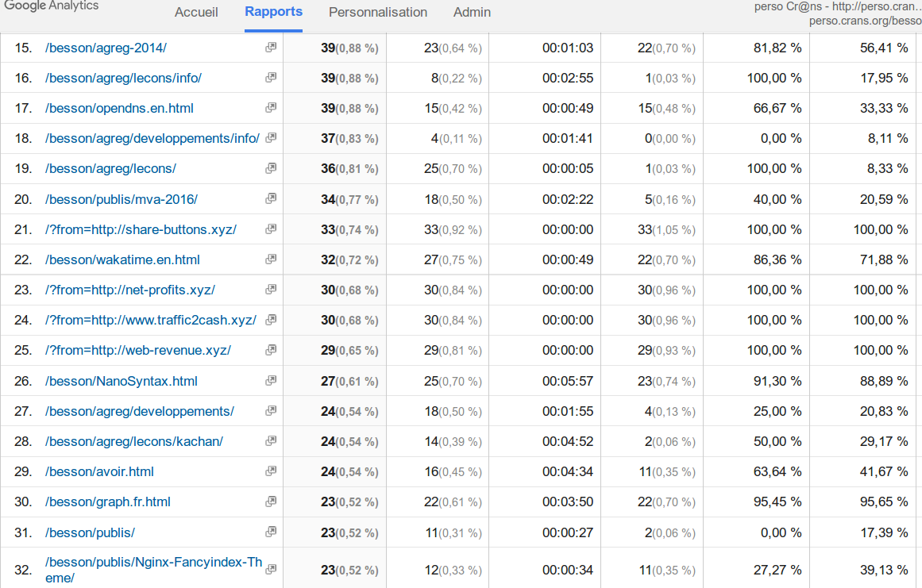Click external link icon next to /besson/avoir.html
Image resolution: width=922 pixels, height=588 pixels.
271,471
